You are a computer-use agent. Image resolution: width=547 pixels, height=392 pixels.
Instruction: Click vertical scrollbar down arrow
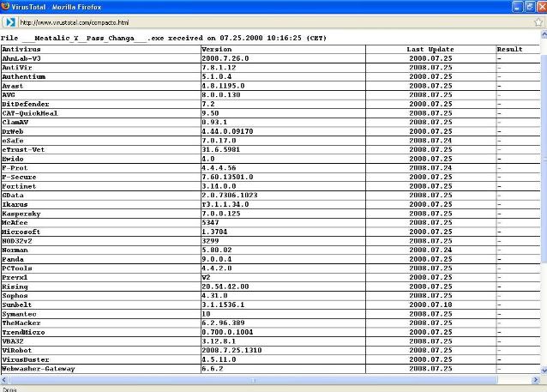pos(544,371)
